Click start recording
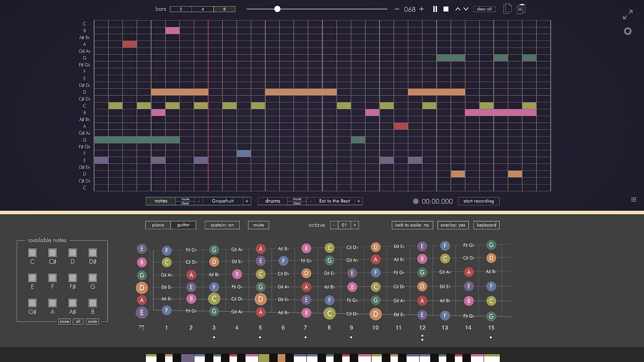The width and height of the screenshot is (644, 362). (478, 201)
